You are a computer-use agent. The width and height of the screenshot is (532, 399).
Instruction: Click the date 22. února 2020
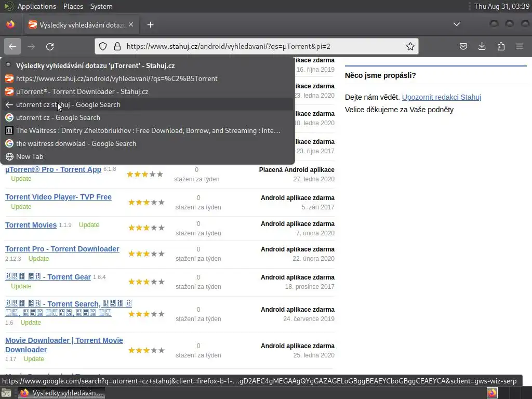[x=313, y=259]
